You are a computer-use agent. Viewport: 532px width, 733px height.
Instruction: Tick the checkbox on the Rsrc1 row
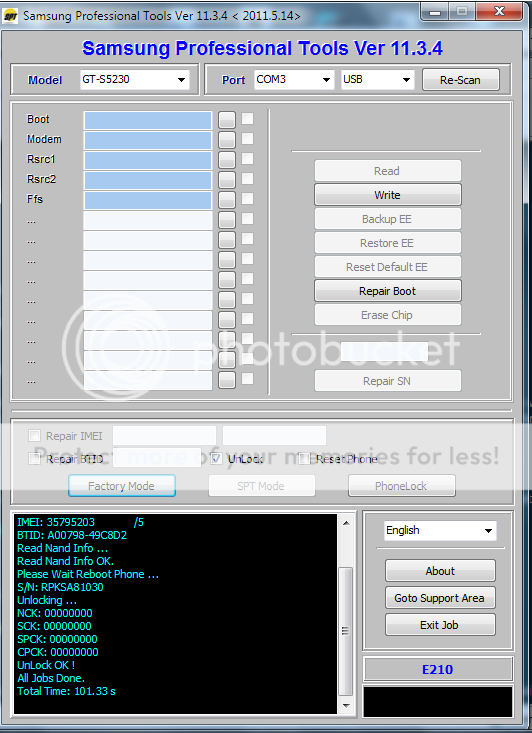[x=247, y=158]
